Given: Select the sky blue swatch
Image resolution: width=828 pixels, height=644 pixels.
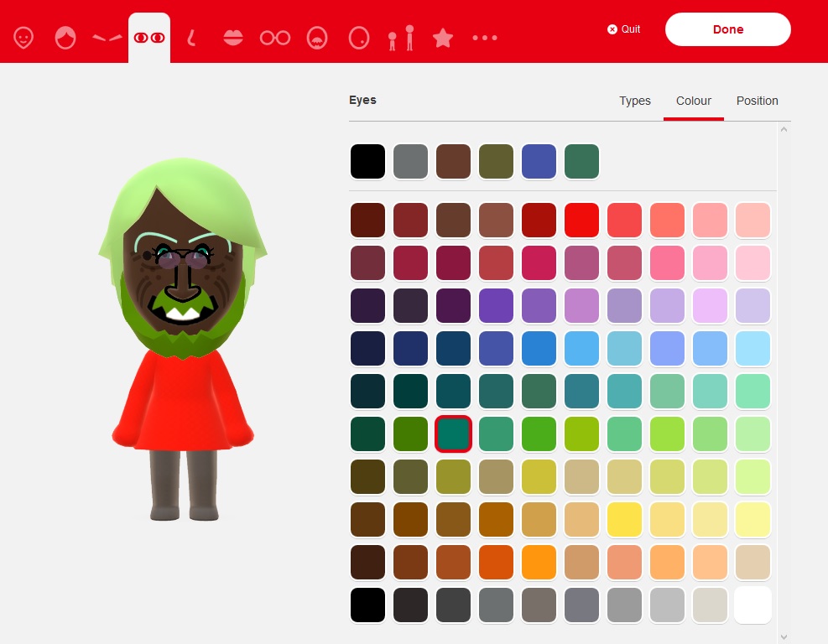Looking at the screenshot, I should (x=581, y=348).
